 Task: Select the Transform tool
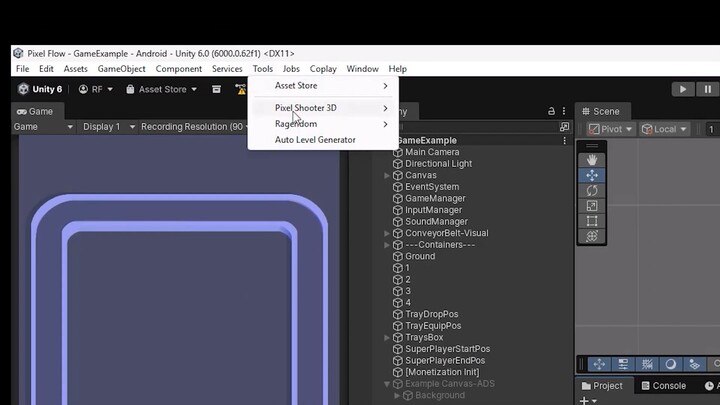click(592, 236)
